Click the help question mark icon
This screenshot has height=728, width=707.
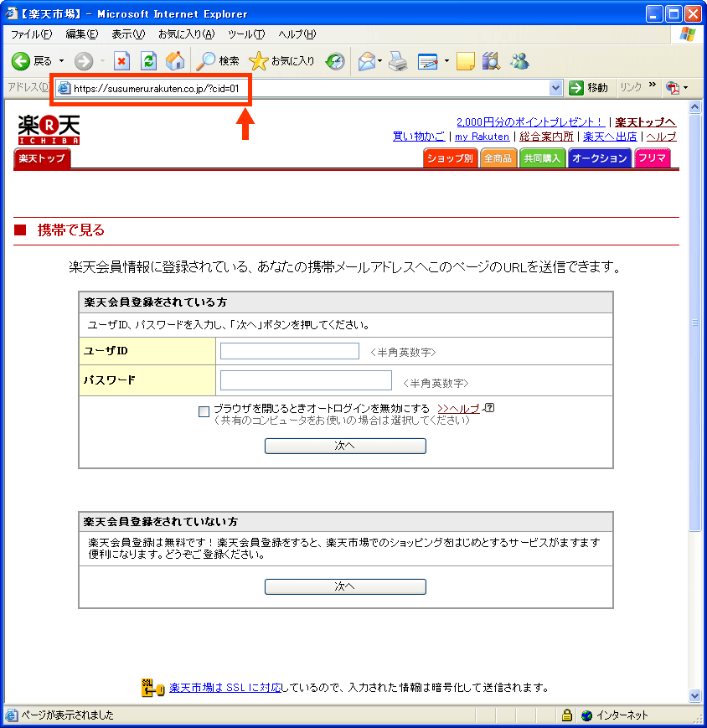point(489,408)
